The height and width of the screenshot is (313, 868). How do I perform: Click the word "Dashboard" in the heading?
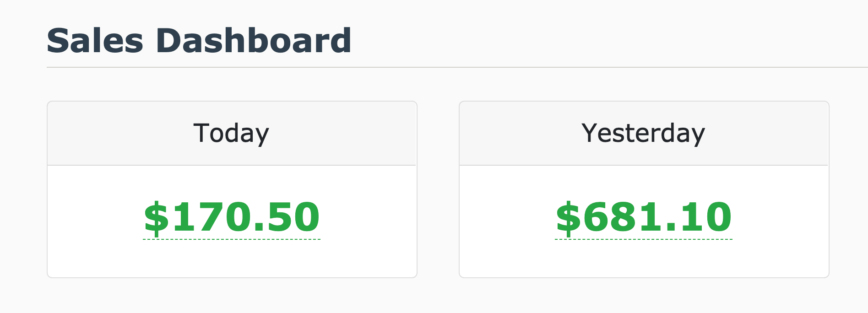tap(254, 41)
